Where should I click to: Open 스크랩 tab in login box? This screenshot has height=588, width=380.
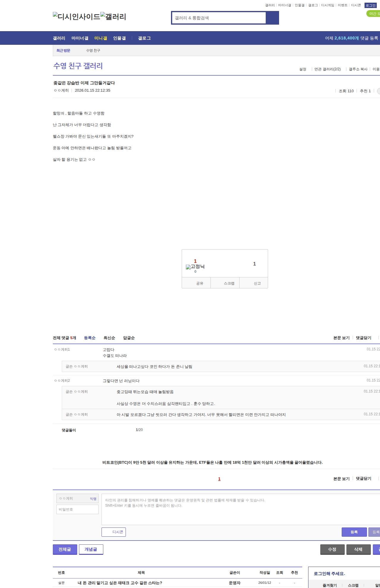353,585
